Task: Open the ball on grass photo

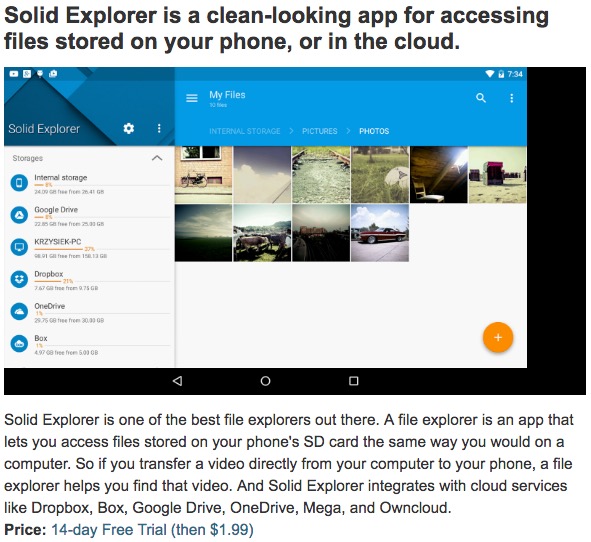Action: [380, 175]
